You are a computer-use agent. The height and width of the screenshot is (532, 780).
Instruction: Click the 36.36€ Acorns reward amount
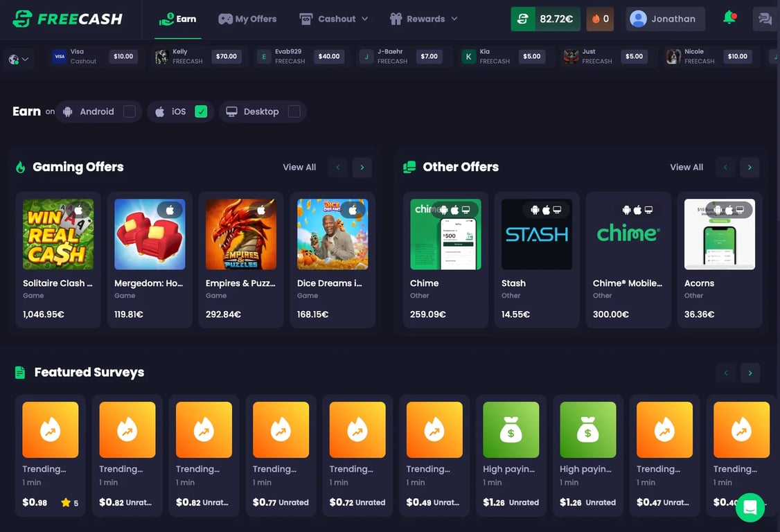coord(700,314)
